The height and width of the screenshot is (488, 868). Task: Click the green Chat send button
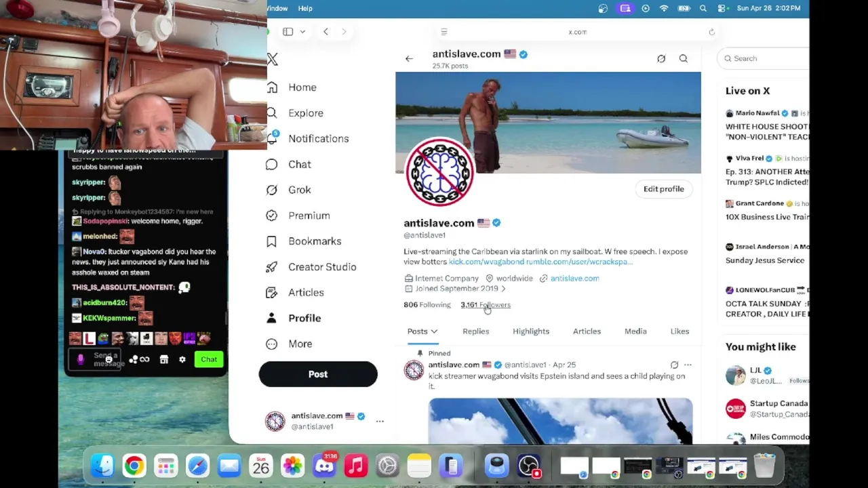(x=209, y=360)
